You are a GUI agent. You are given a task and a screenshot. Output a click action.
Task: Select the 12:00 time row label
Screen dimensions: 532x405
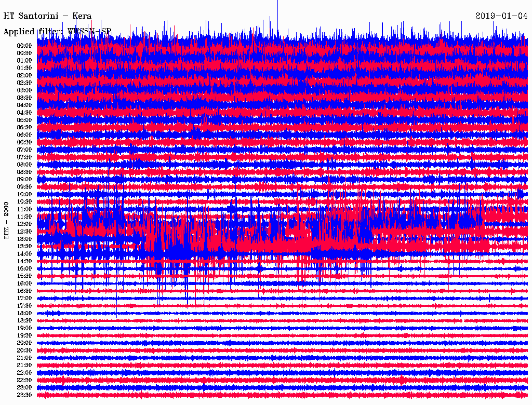coord(24,224)
